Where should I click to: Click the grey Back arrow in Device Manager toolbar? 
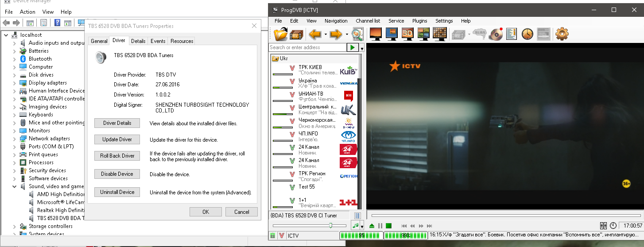tap(6, 23)
